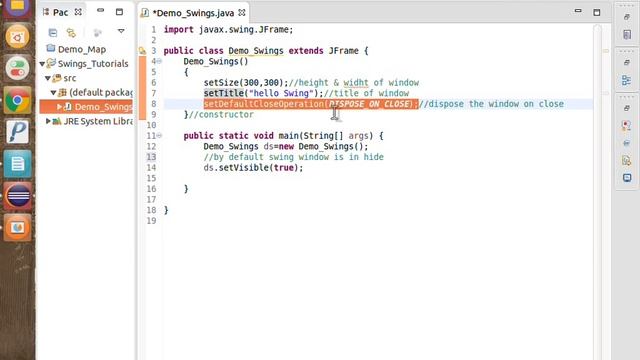Screen dimensions: 640x360
Task: Collapse all in Package Explorer toolbar
Action: [53, 32]
